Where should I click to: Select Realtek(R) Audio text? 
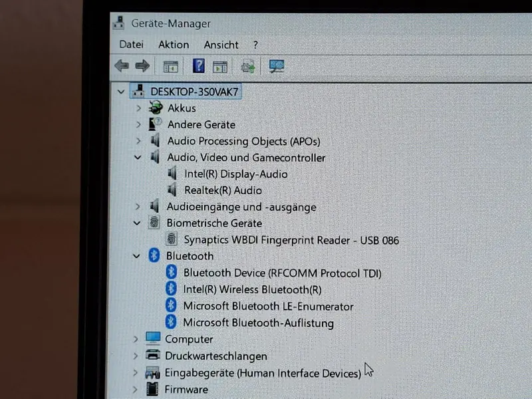[223, 190]
